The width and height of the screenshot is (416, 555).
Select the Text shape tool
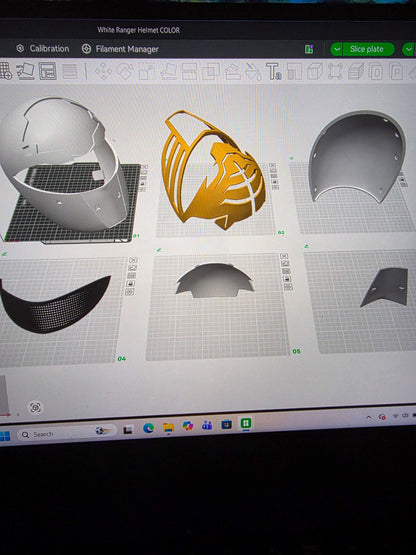[274, 71]
